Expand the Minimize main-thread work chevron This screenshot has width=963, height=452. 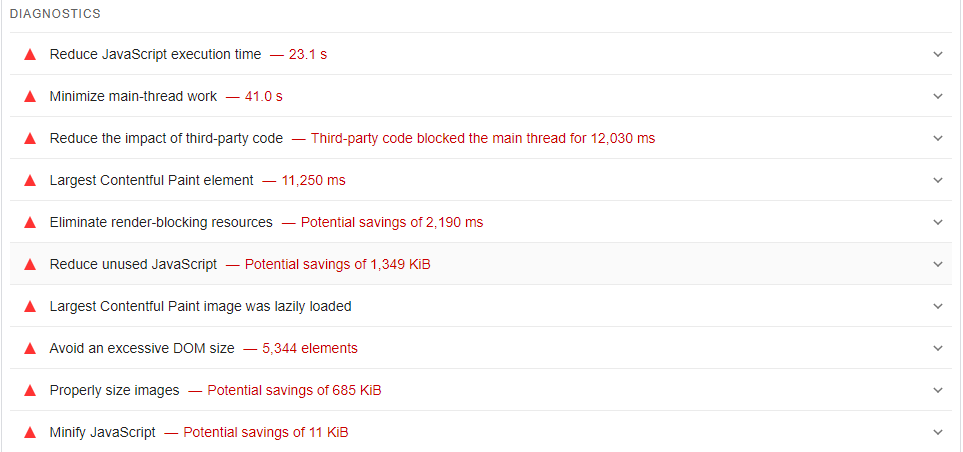pos(937,96)
